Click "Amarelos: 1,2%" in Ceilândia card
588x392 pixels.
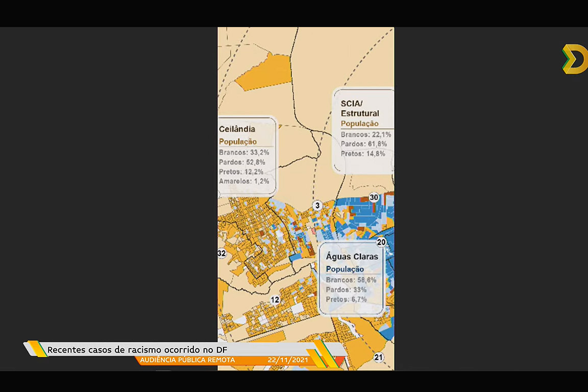[244, 181]
